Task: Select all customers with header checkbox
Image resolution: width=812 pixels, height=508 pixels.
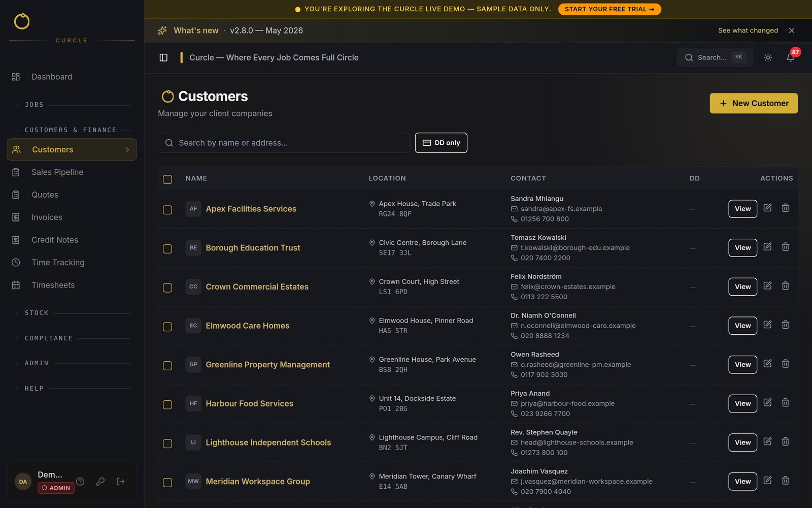Action: (x=167, y=179)
